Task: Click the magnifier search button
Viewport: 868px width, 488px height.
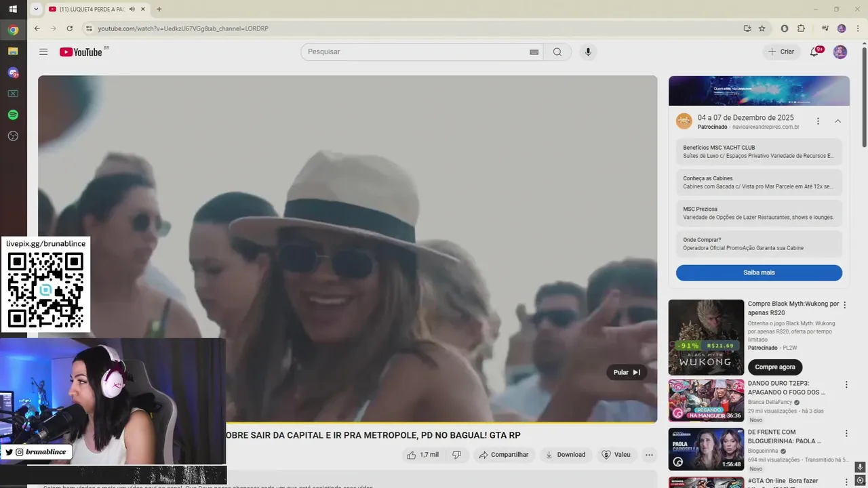Action: pos(557,52)
